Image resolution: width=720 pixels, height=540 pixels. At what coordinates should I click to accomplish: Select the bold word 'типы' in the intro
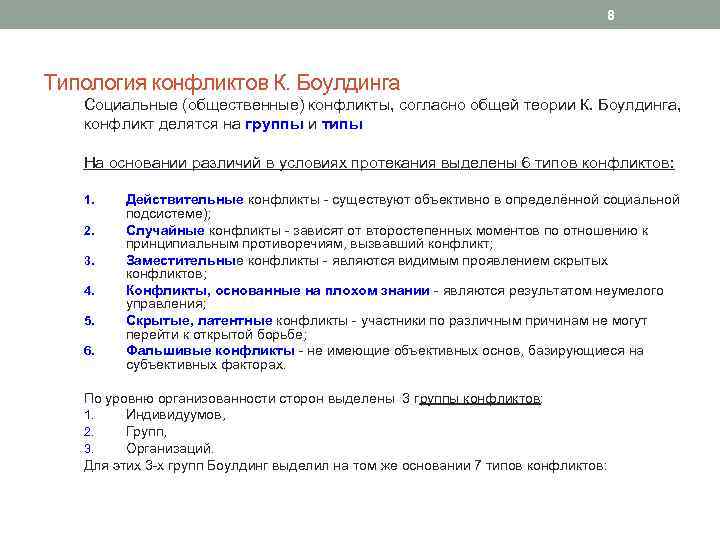pyautogui.click(x=342, y=124)
